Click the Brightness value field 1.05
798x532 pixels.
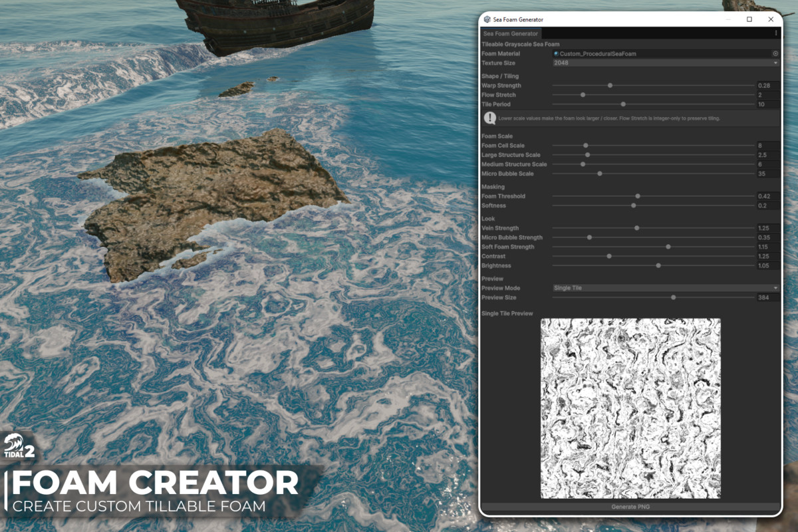(x=767, y=265)
